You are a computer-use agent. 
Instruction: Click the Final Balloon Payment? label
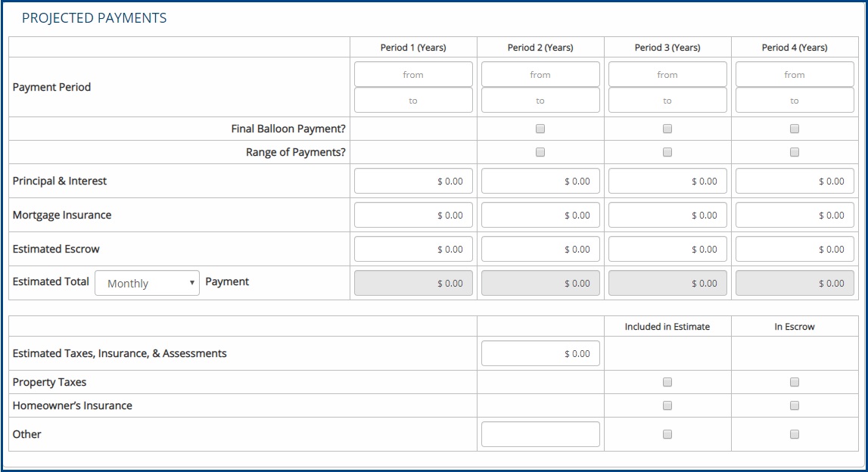point(288,129)
